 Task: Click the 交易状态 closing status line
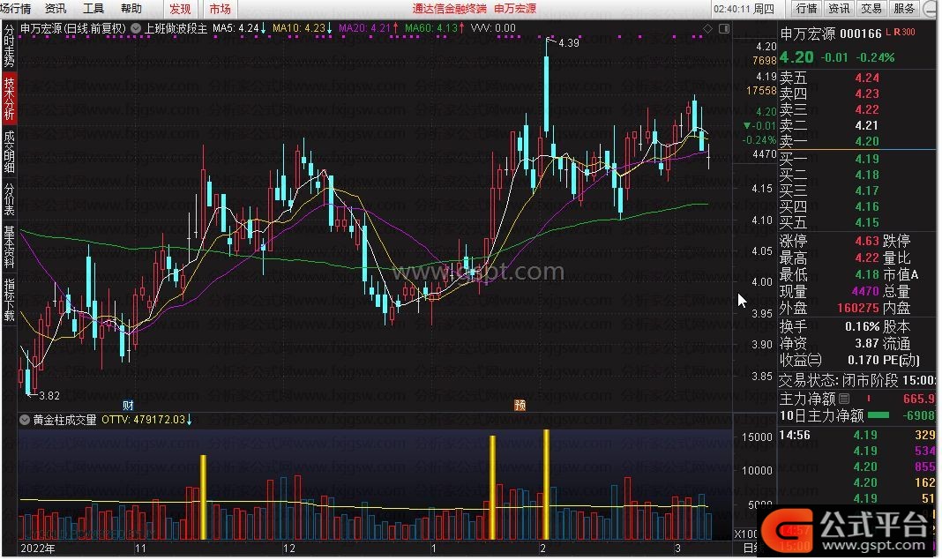click(x=856, y=380)
